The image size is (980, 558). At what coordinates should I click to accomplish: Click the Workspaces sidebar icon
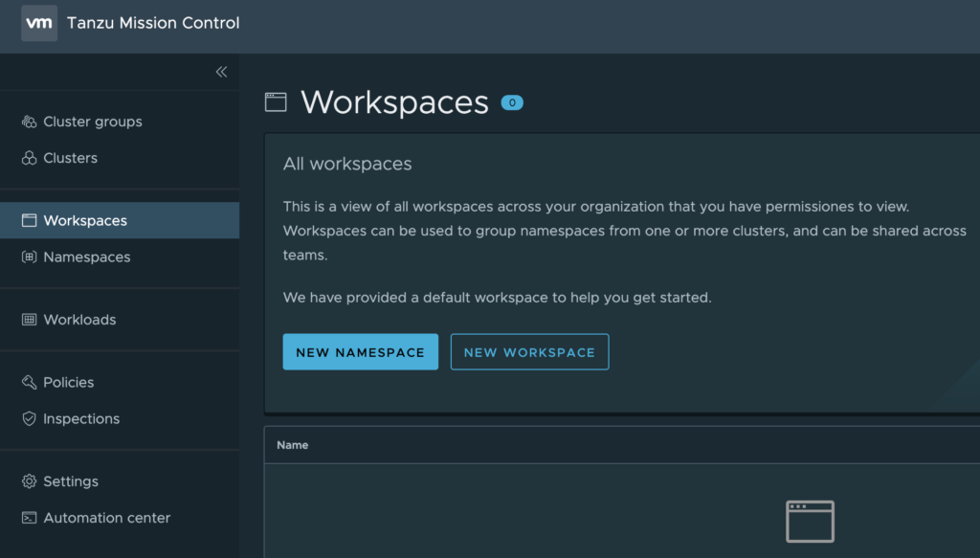29,221
